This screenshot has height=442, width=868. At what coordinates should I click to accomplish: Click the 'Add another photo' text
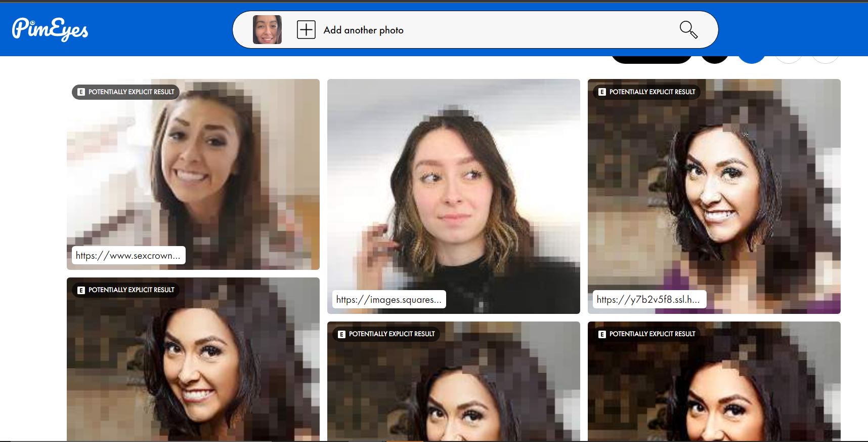click(x=363, y=30)
